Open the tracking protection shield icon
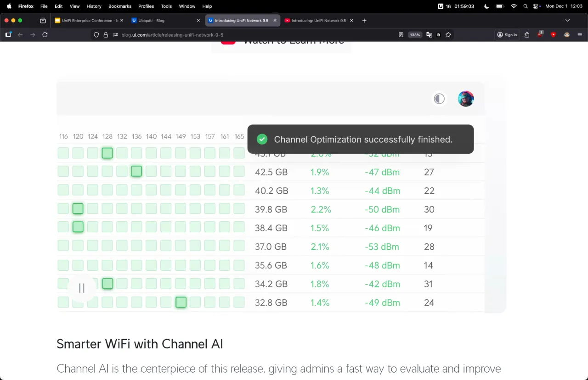588x380 pixels. pos(96,34)
